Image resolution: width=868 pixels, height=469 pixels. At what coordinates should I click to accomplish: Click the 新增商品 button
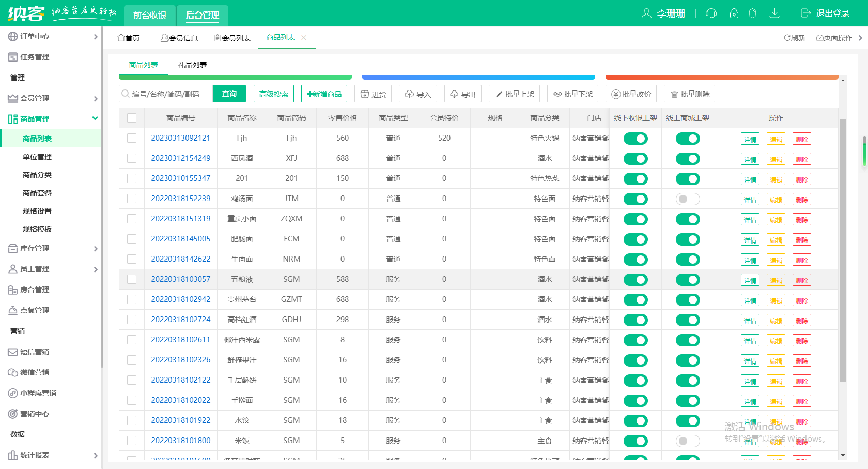324,94
